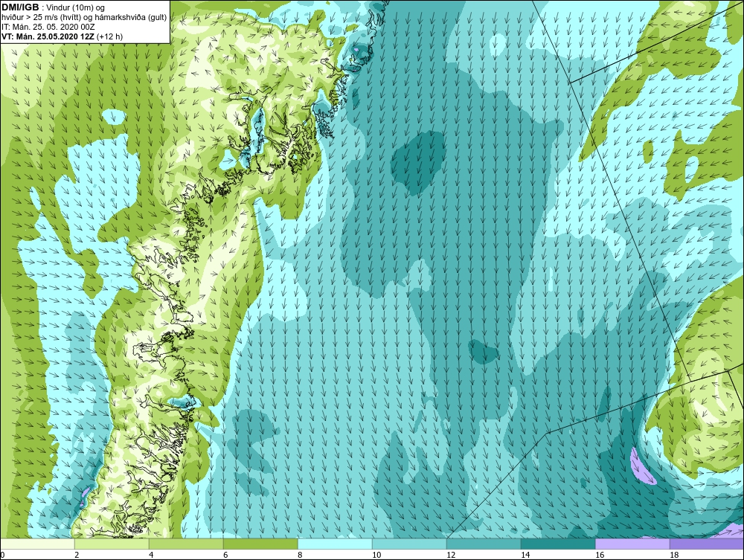Click the legend scale label "14"
The image size is (744, 560).
pyautogui.click(x=525, y=555)
